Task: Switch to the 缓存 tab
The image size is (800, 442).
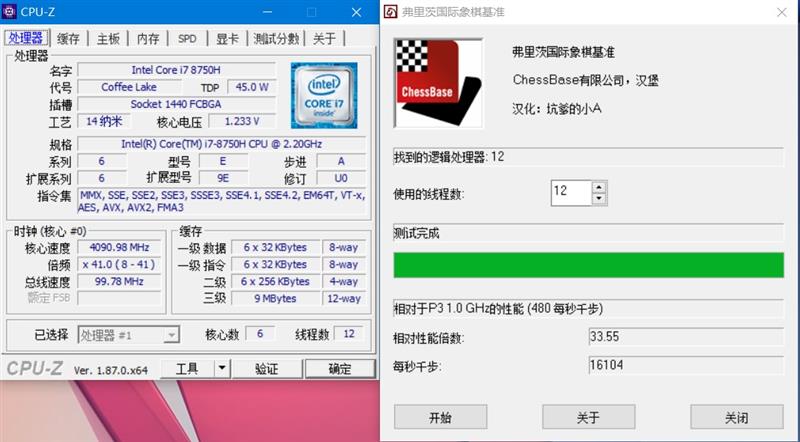Action: click(x=68, y=39)
